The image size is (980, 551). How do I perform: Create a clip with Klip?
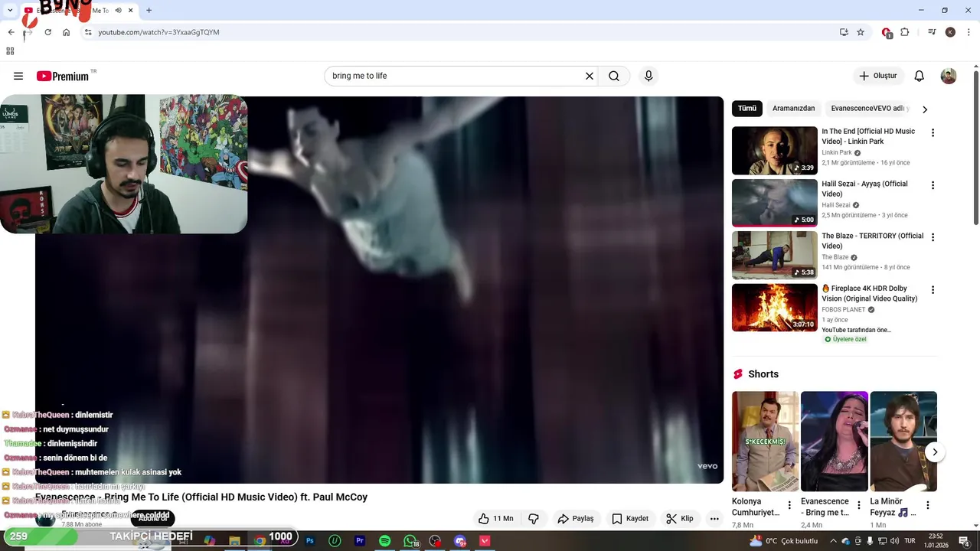[x=680, y=518]
